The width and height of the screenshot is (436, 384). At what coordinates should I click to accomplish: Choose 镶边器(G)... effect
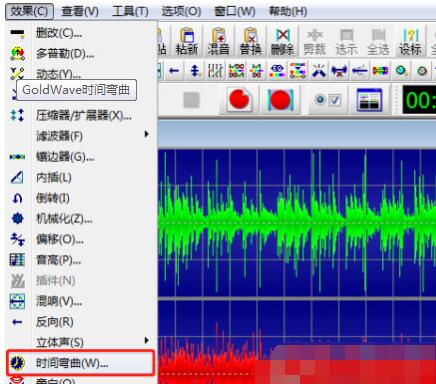(x=81, y=157)
